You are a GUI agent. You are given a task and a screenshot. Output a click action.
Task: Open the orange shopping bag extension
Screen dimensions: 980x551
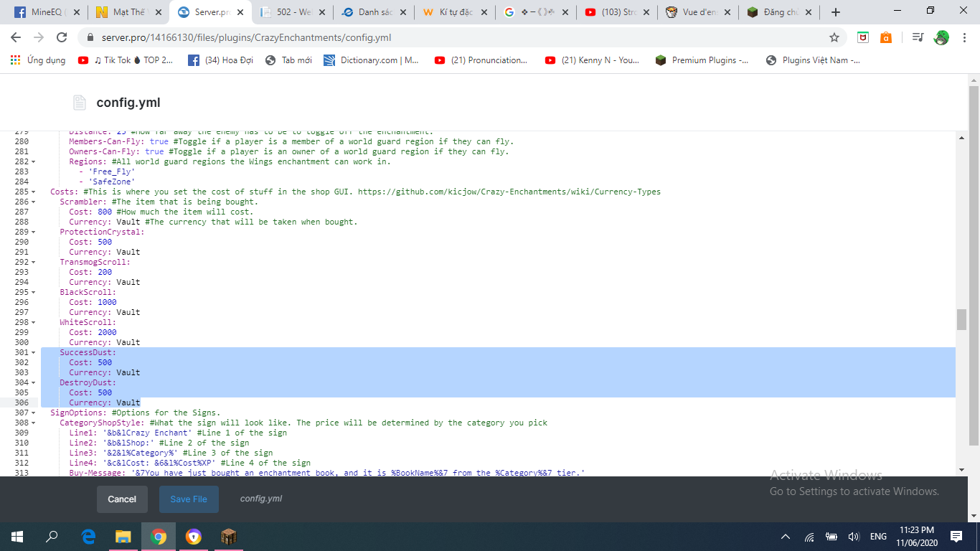tap(886, 38)
